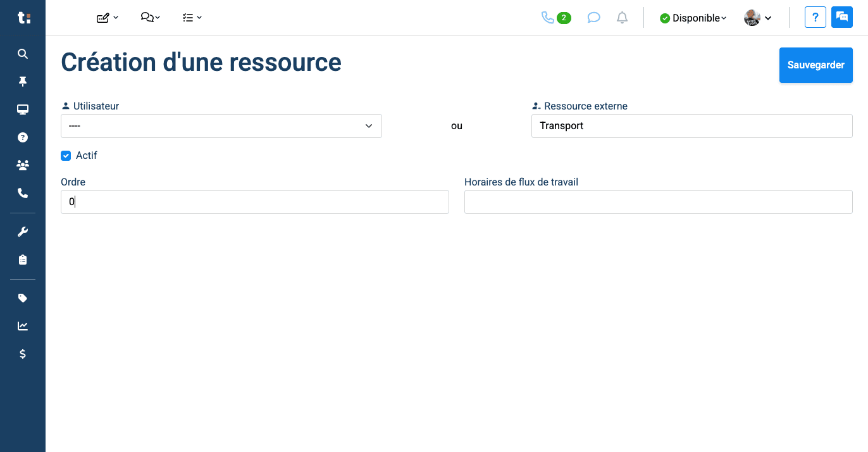The height and width of the screenshot is (452, 868).
Task: Click the 'Actif' label text
Action: pyautogui.click(x=87, y=156)
